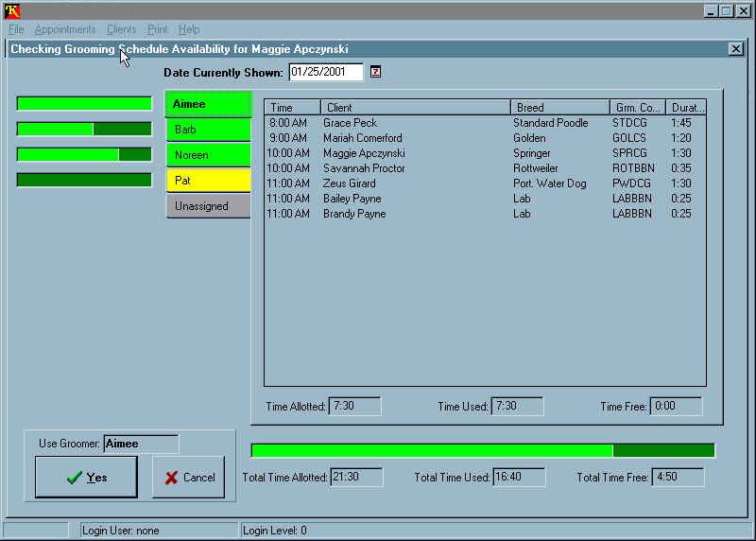The width and height of the screenshot is (756, 541).
Task: Click the Port. Water Dog breed cell
Action: (x=550, y=183)
